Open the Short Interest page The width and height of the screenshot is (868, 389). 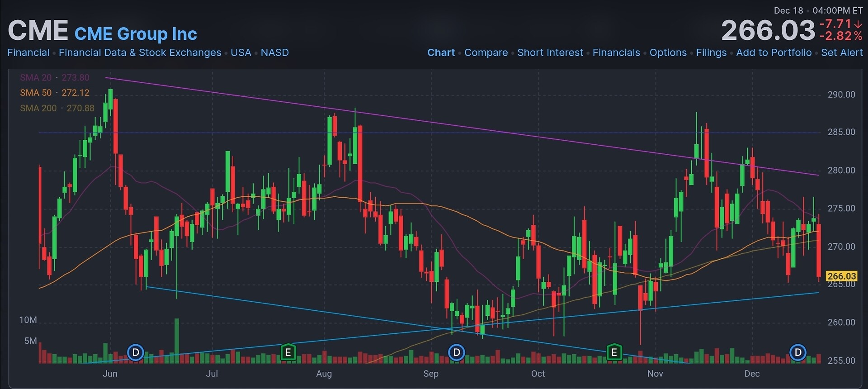[550, 52]
